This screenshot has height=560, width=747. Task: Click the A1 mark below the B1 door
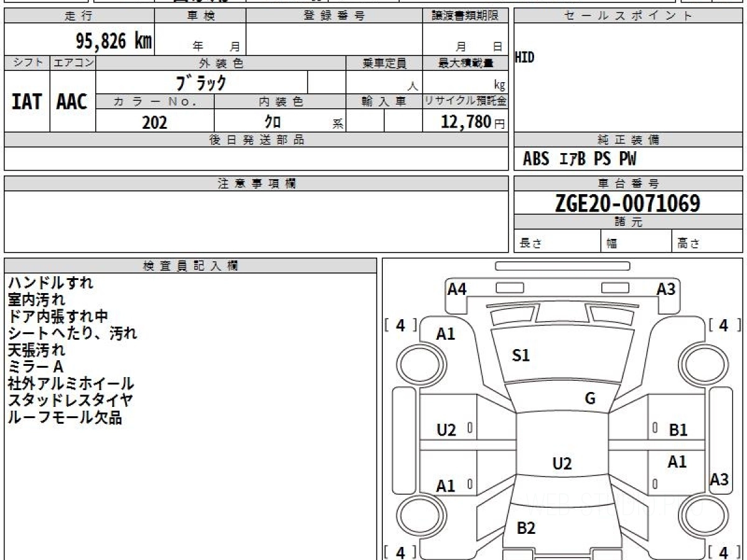click(x=677, y=462)
